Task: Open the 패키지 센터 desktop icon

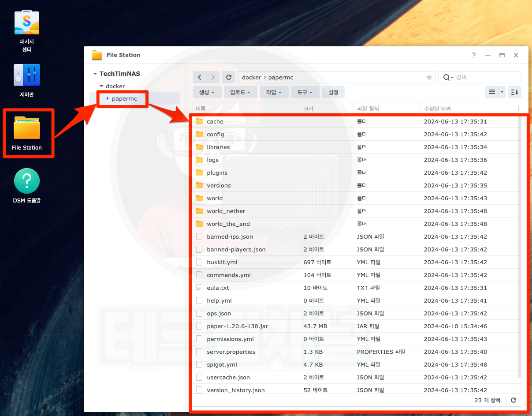Action: click(27, 23)
